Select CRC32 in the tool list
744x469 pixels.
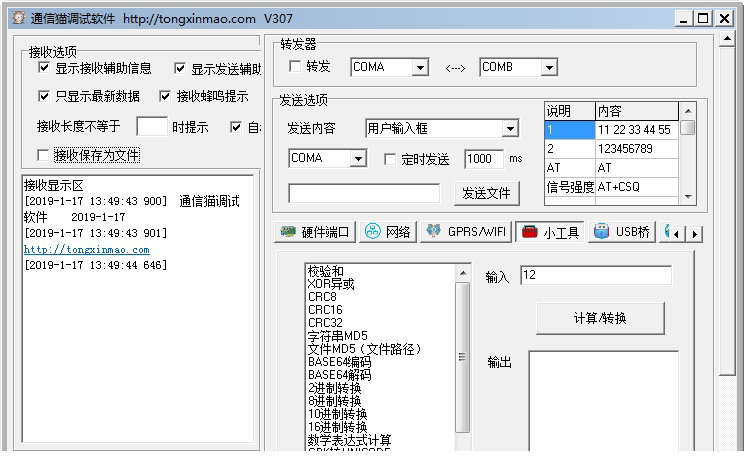[x=325, y=322]
